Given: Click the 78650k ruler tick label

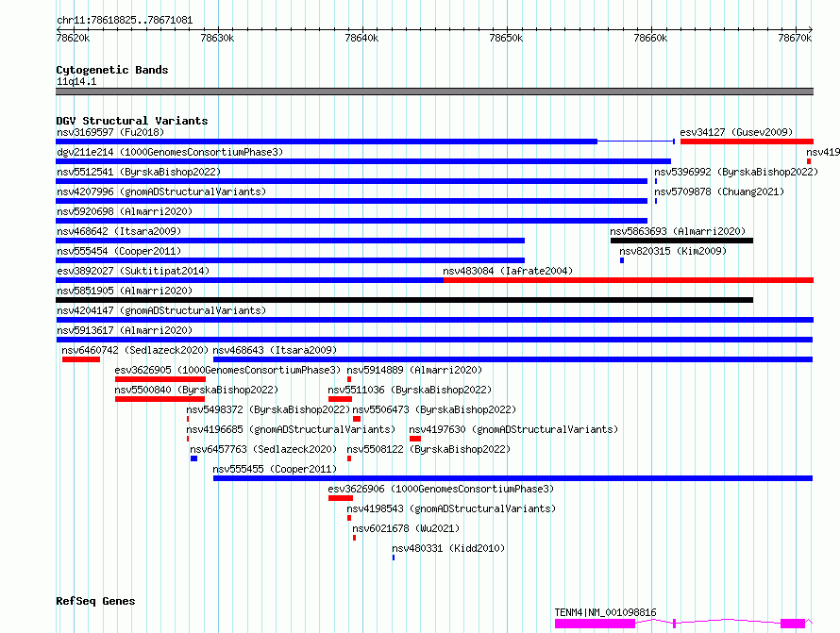Looking at the screenshot, I should tap(506, 38).
